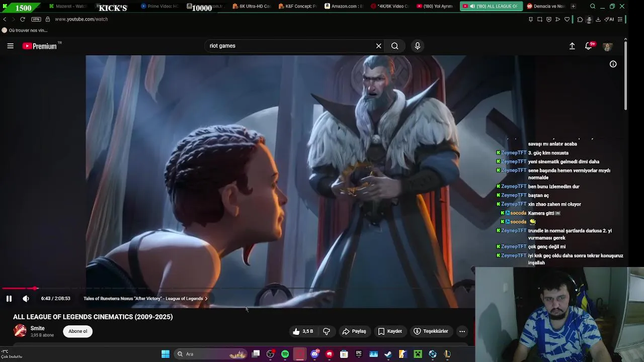Open the YouTube guide hamburger menu
644x362 pixels.
[x=10, y=46]
